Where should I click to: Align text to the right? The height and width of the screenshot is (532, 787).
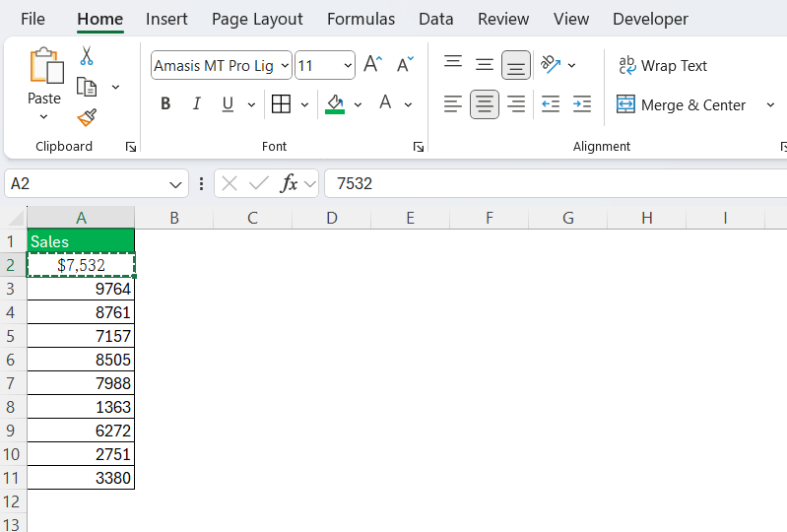[515, 103]
